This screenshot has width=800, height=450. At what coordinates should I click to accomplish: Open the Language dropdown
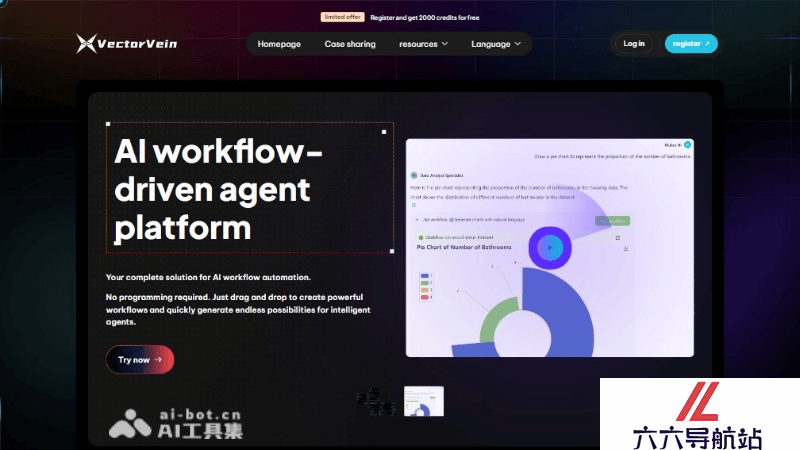[496, 44]
